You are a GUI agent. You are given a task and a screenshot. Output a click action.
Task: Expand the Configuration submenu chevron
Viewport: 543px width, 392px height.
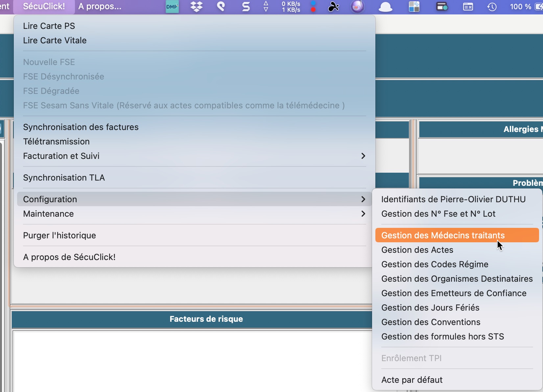pyautogui.click(x=363, y=199)
